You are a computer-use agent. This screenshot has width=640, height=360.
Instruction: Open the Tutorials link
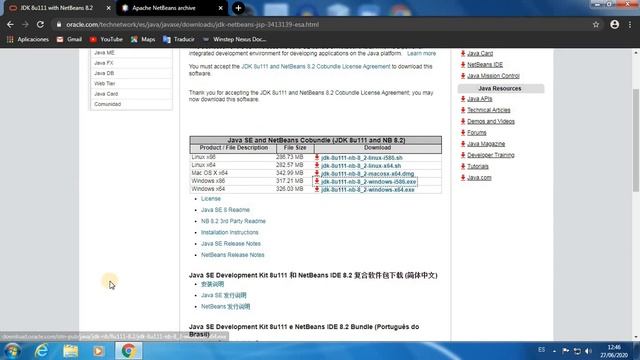coord(478,167)
